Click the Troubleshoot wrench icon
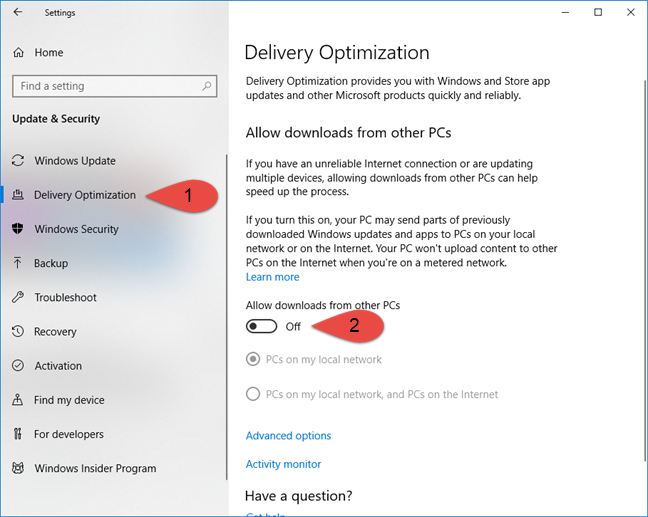This screenshot has height=517, width=648. (18, 297)
